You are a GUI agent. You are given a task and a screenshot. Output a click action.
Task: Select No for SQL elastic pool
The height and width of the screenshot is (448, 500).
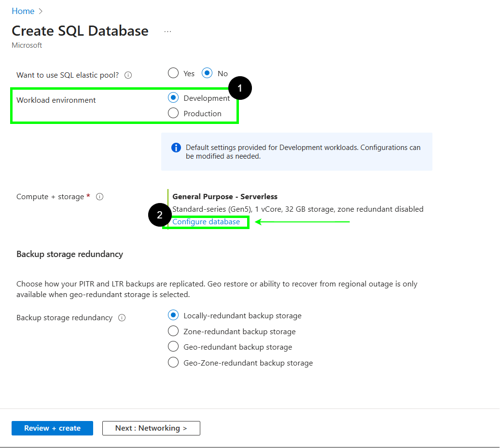(207, 73)
